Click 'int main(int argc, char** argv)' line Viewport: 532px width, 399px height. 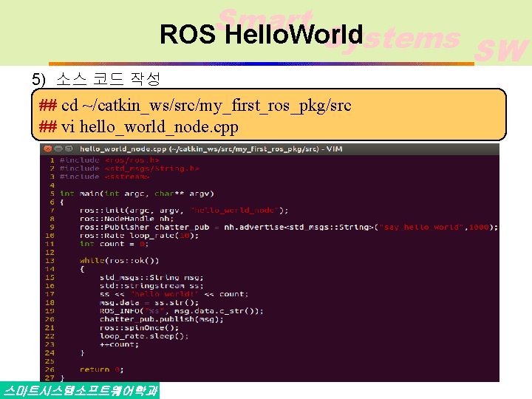pyautogui.click(x=137, y=194)
